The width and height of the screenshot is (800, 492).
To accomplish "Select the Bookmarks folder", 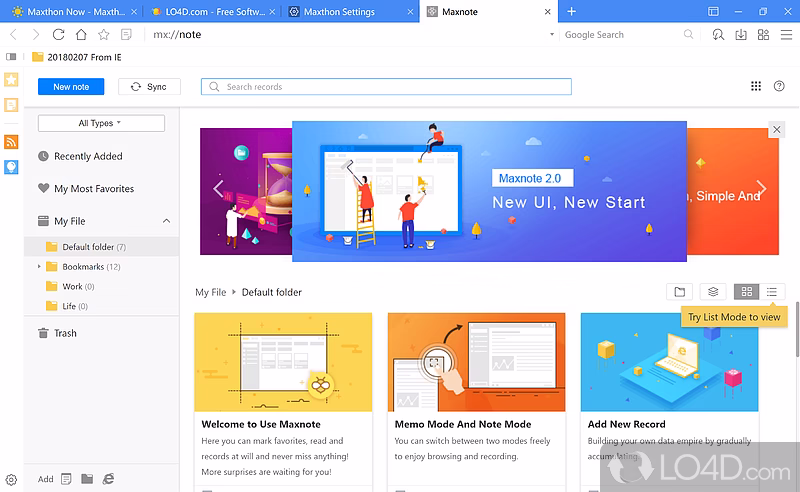I will click(102, 266).
